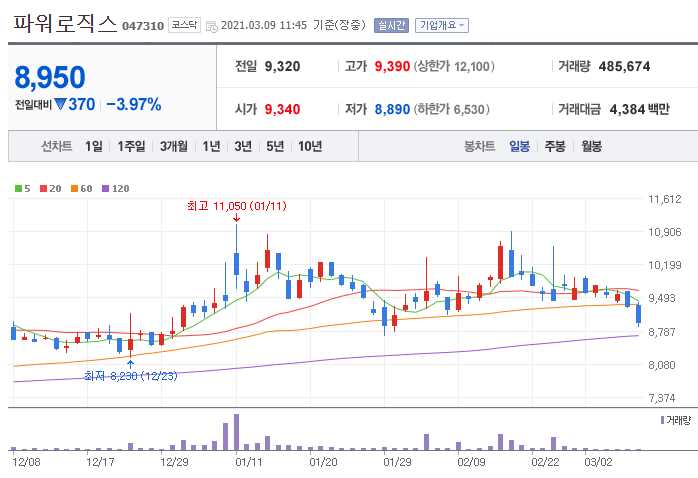Select the 3년 line chart tab
The height and width of the screenshot is (478, 698).
(x=243, y=146)
